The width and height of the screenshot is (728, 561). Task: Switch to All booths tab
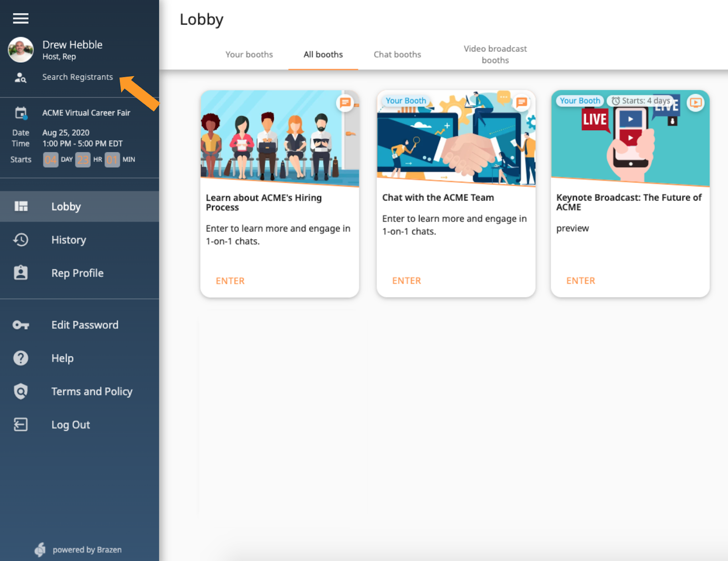(x=324, y=55)
